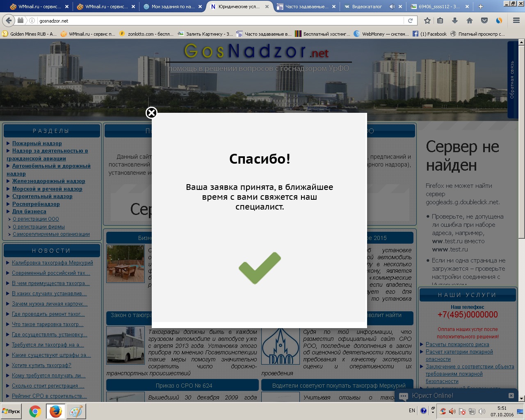Open the Залить Картинку bookmark
525x420 pixels.
click(x=205, y=34)
